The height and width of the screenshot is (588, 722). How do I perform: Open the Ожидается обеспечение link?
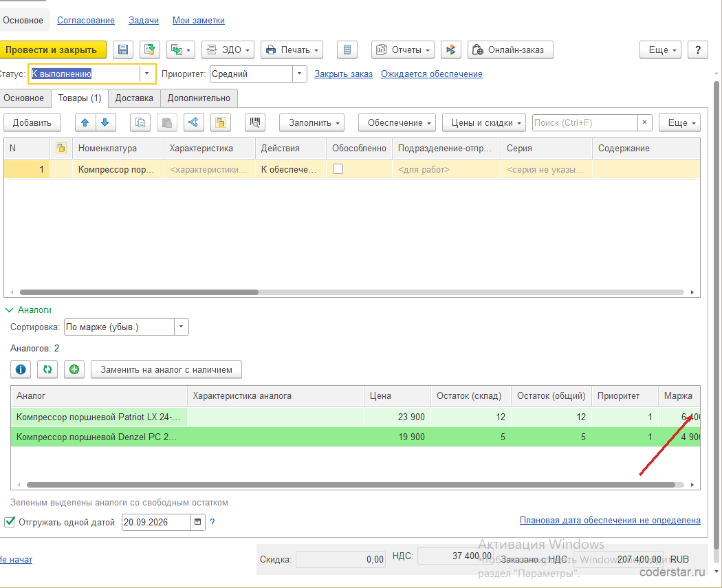tap(432, 74)
